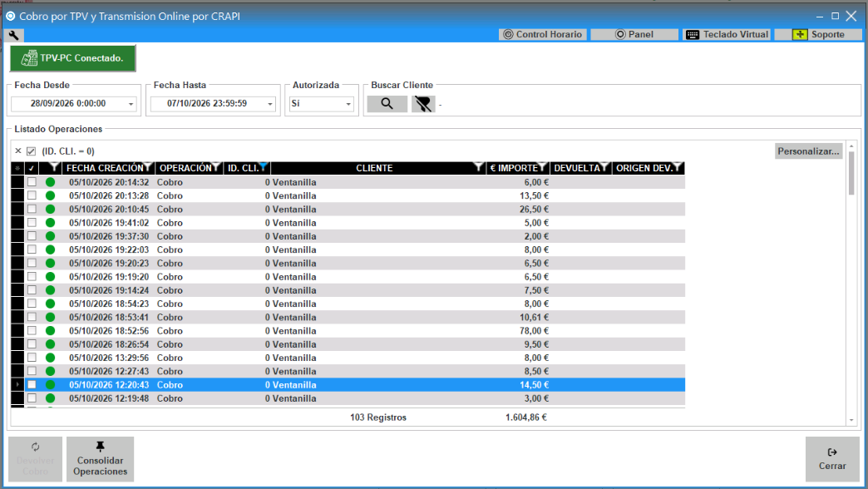The height and width of the screenshot is (489, 868).
Task: Click green status dot of 20:14:32 operation
Action: click(51, 182)
